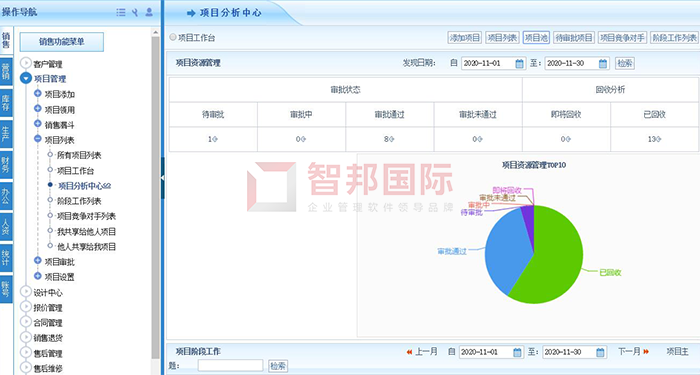Click the list view icon in navigation header
Viewport: 700px width, 375px height.
tap(121, 12)
